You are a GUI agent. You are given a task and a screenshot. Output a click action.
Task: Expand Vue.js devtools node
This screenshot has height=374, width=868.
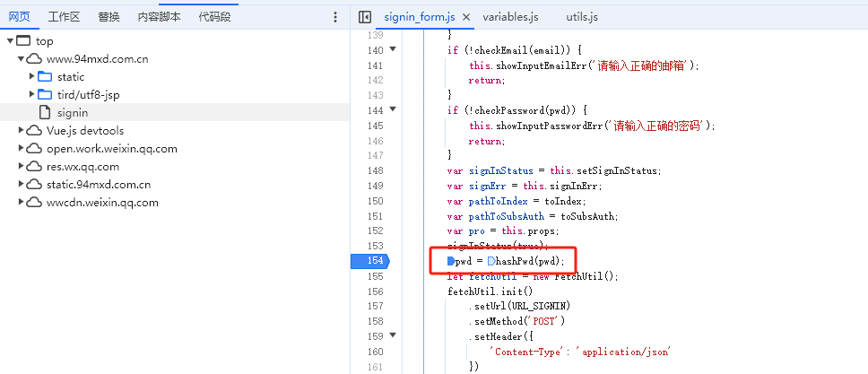(x=21, y=131)
